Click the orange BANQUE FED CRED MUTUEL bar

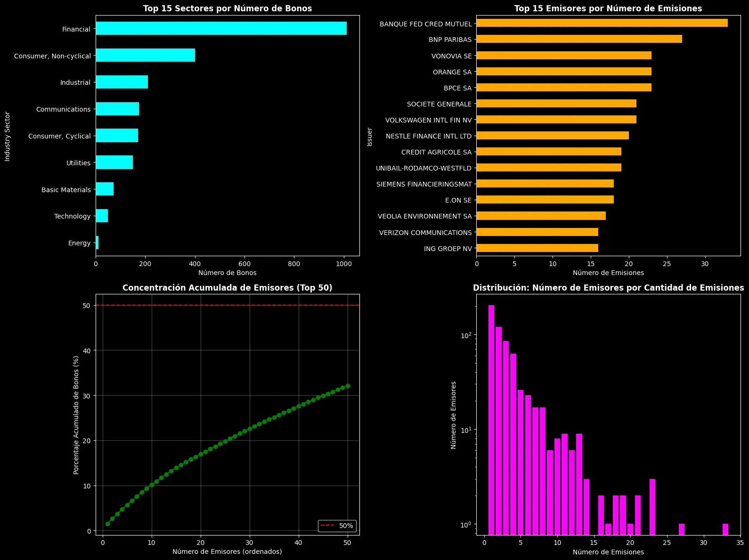click(x=602, y=23)
